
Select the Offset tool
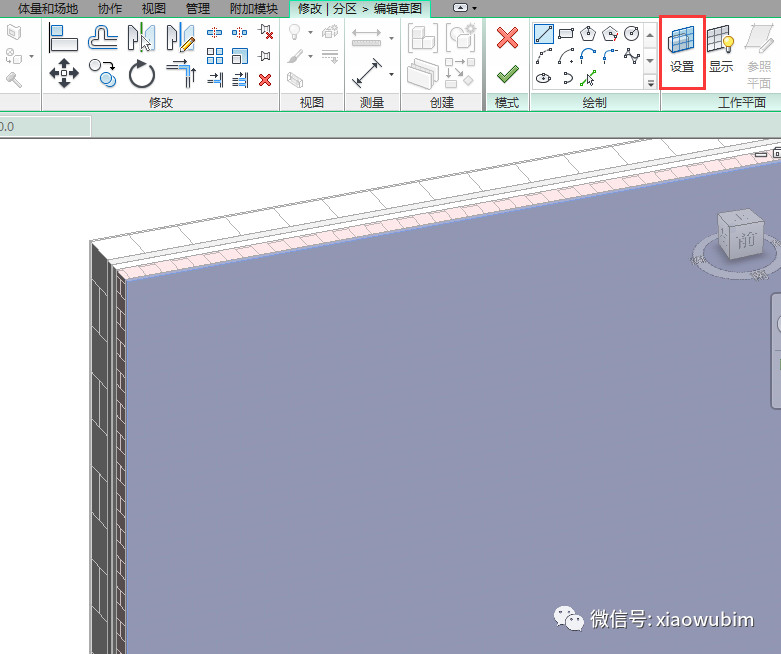click(x=103, y=38)
